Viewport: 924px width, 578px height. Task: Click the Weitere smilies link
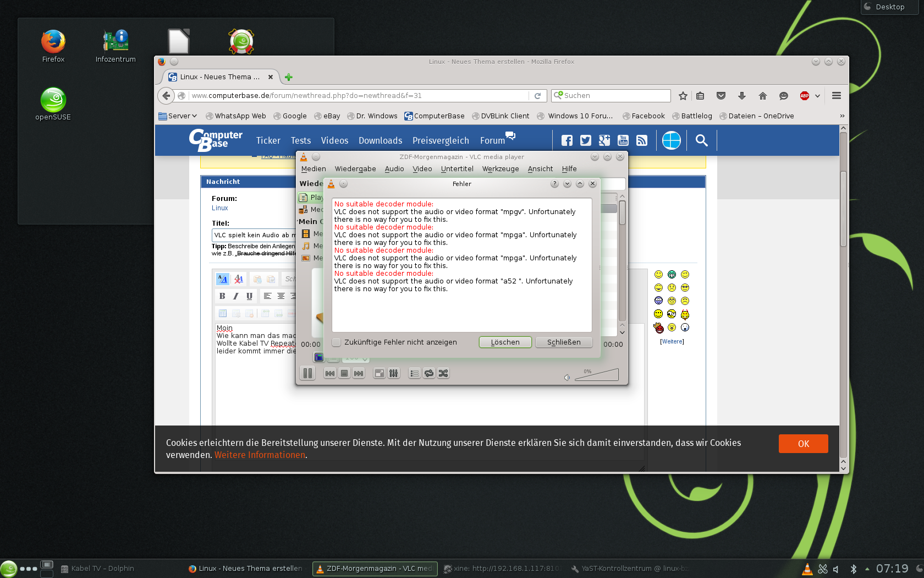point(672,342)
